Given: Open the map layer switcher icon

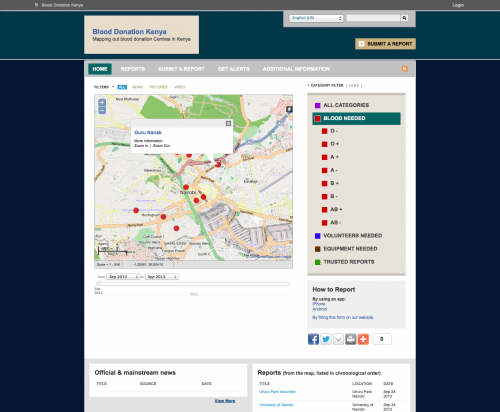Looking at the screenshot, I should (x=289, y=109).
